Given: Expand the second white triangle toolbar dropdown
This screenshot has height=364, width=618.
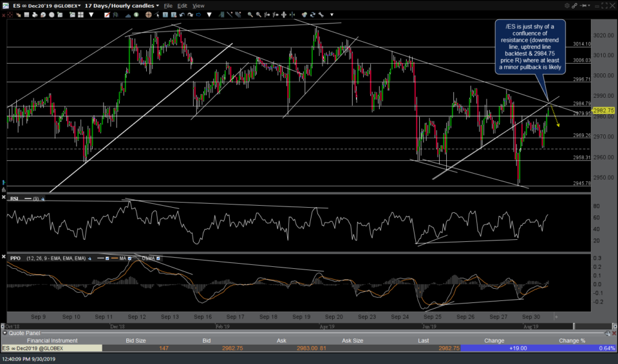Looking at the screenshot, I should click(x=209, y=15).
